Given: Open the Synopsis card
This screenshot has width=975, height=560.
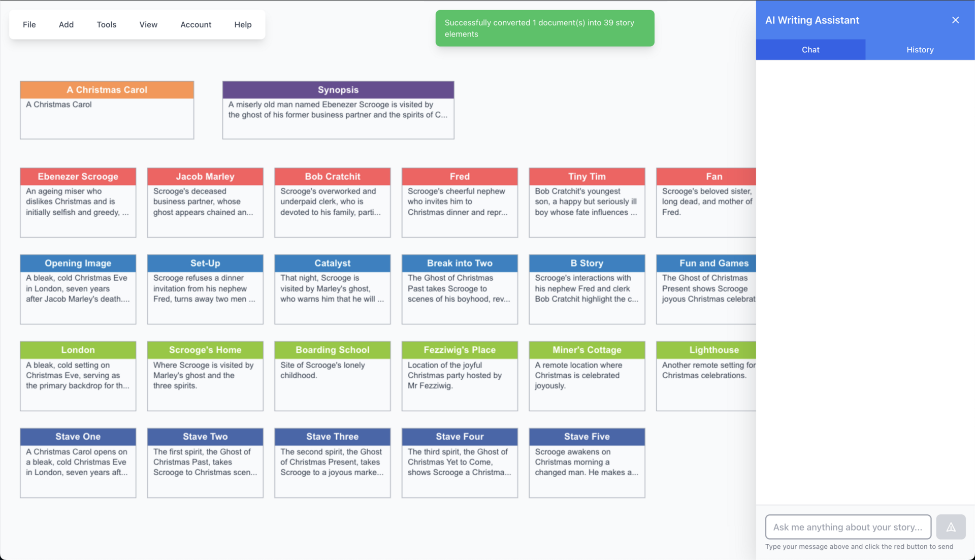Looking at the screenshot, I should (x=338, y=110).
